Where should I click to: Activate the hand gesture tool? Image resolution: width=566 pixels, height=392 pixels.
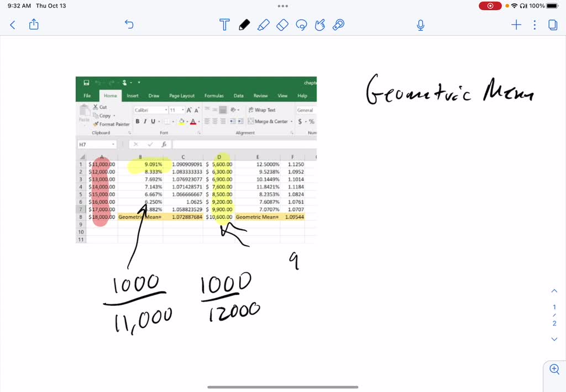[319, 25]
